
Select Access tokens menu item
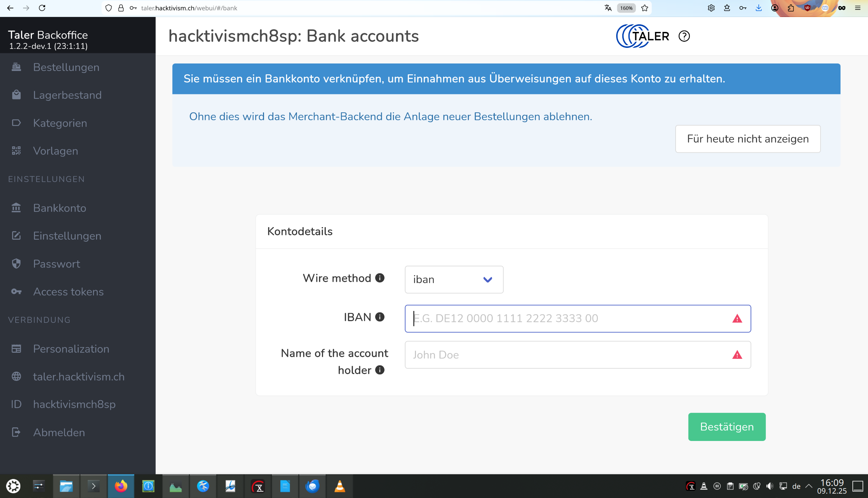tap(68, 292)
